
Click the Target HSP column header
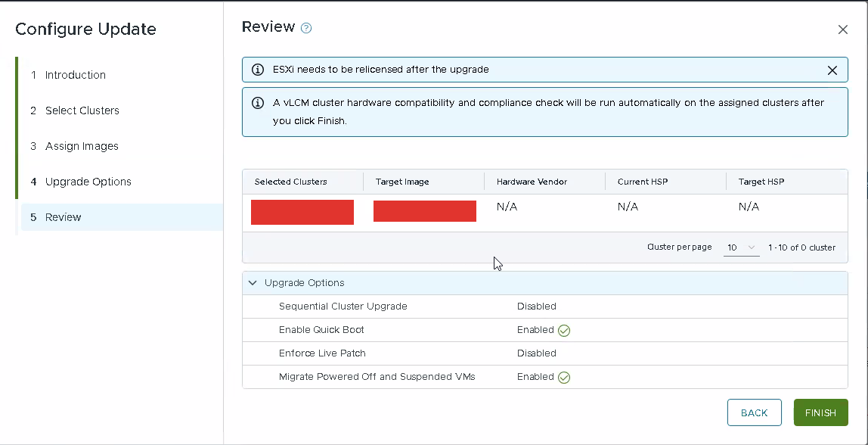(x=760, y=182)
